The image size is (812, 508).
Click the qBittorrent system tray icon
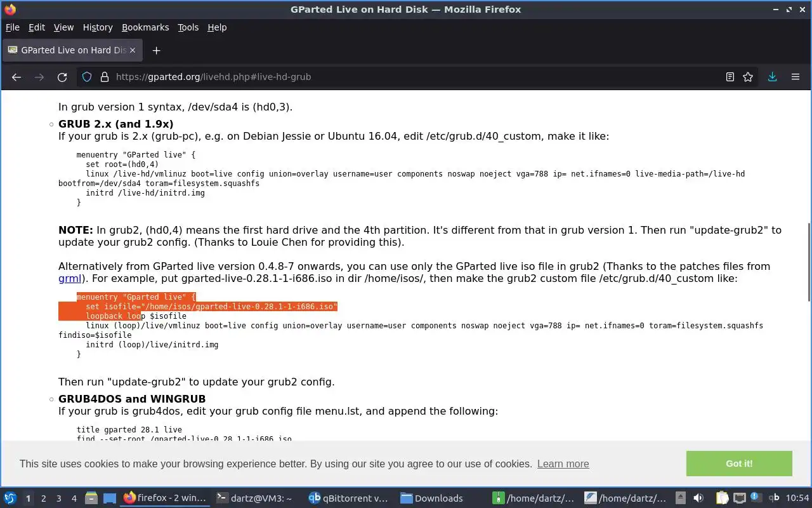(x=774, y=498)
